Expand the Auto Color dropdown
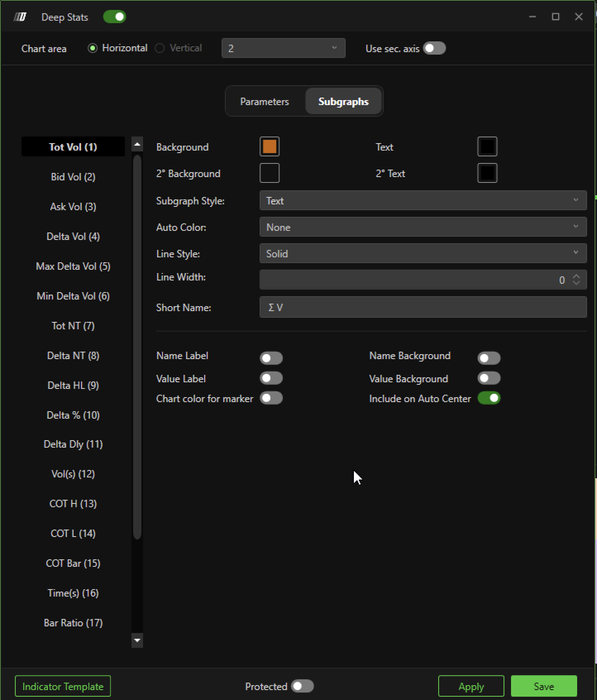The image size is (597, 700). tap(423, 227)
